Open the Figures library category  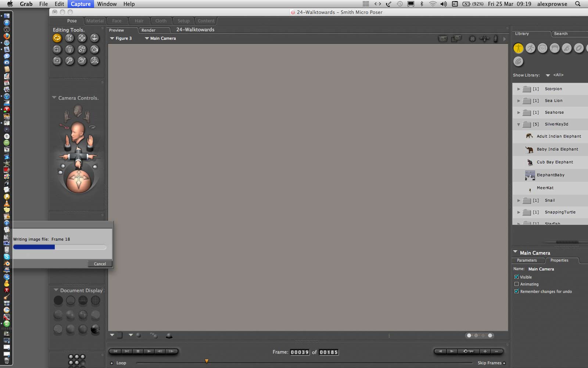[x=518, y=48]
